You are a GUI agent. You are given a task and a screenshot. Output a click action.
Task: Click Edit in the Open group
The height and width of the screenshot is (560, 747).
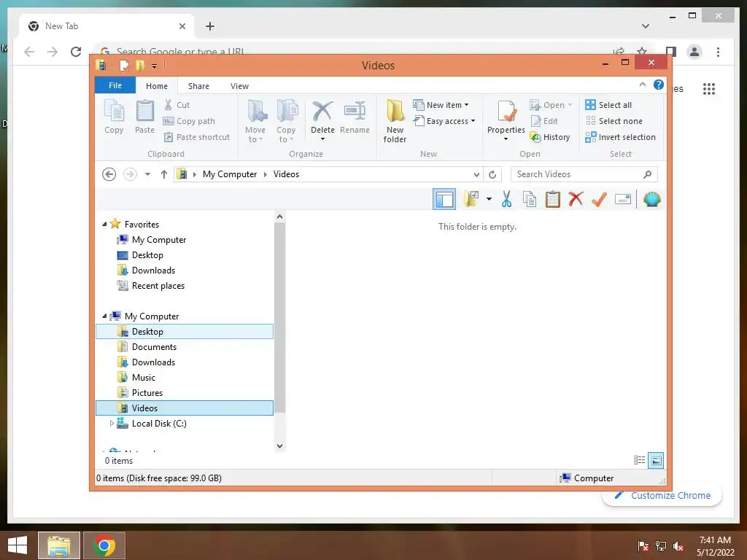[544, 121]
